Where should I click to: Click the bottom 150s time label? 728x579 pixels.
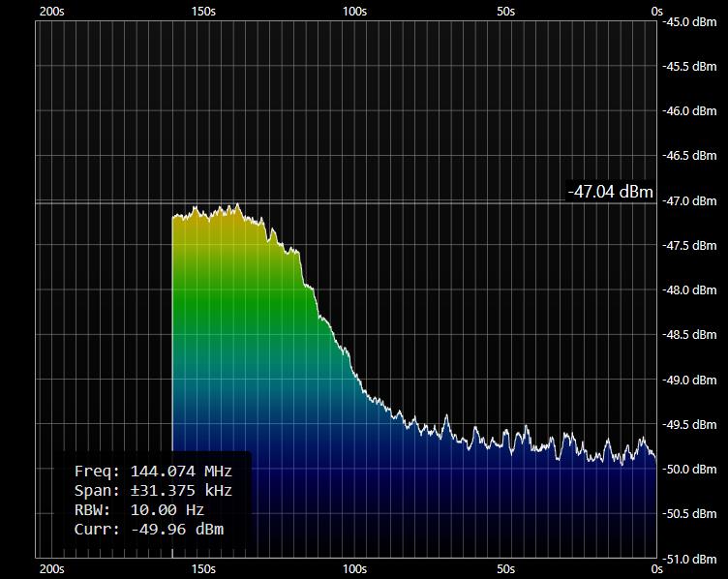[203, 569]
